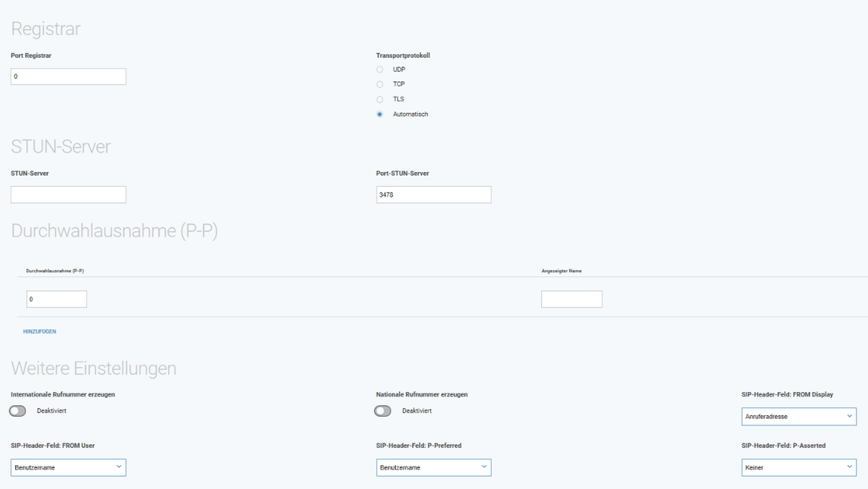Image resolution: width=868 pixels, height=489 pixels.
Task: Select the UDP transport protocol radio button
Action: click(x=380, y=69)
